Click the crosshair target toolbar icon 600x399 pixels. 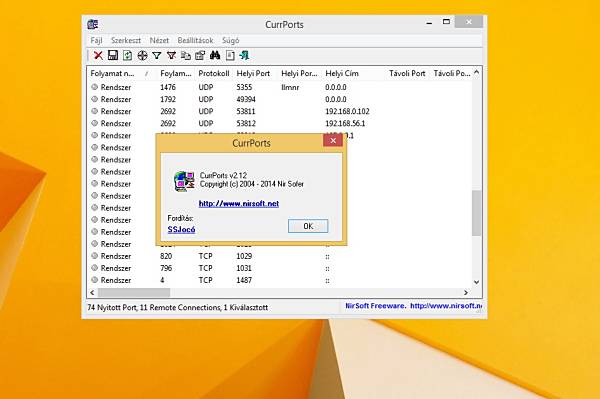(142, 56)
